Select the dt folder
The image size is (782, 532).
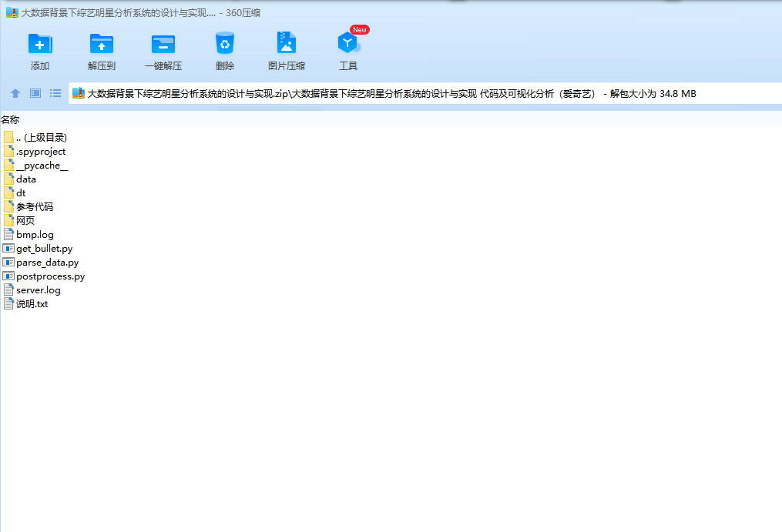(21, 193)
